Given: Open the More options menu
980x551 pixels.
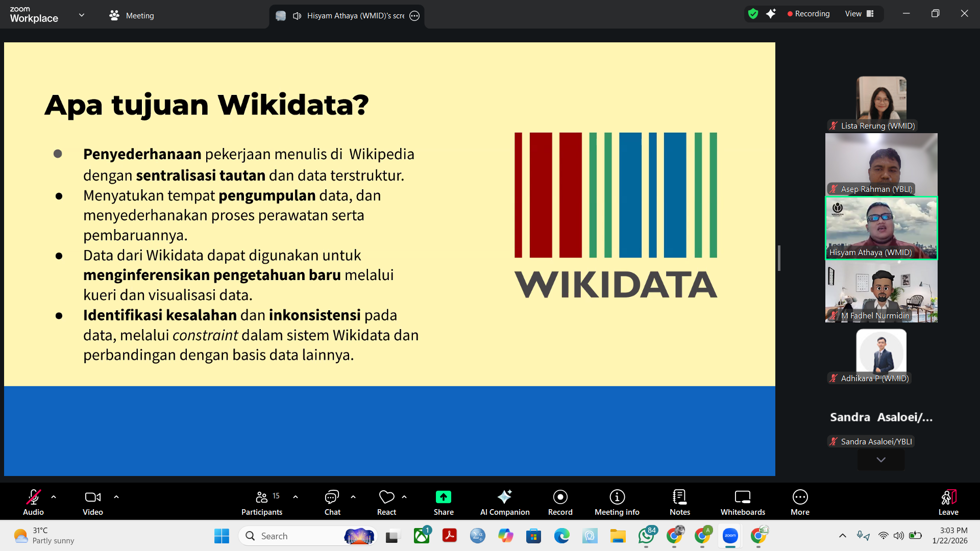Looking at the screenshot, I should tap(799, 502).
